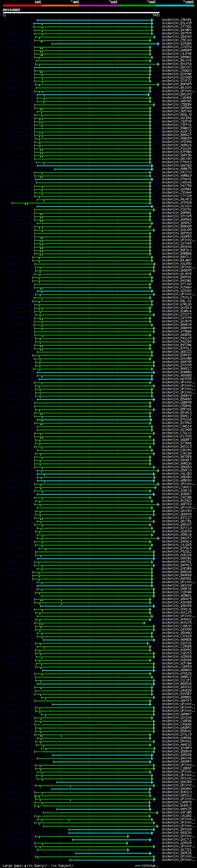Screen dimensions: 197x868
Task: Select hit label UniRef100_B5AKB3
Action: 177,399
